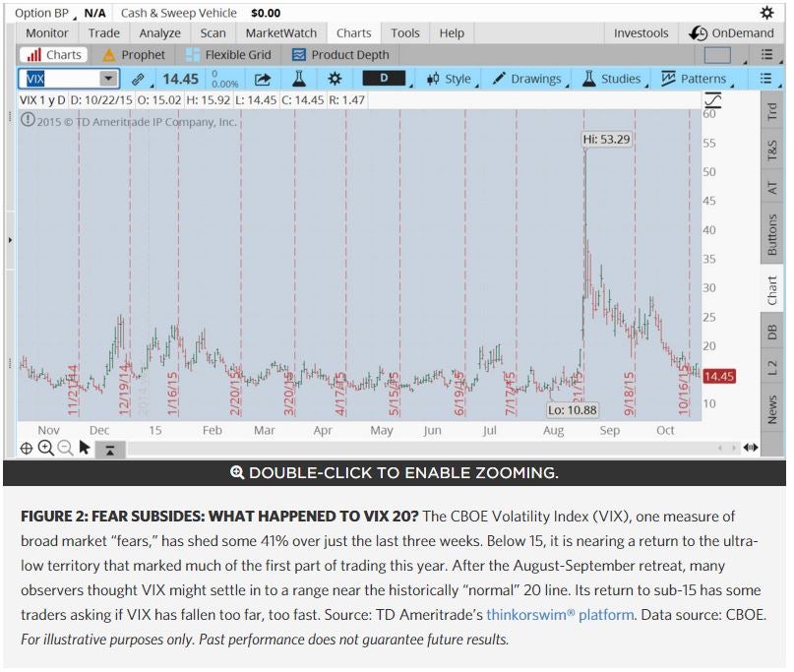Screen dimensions: 794x672
Task: Open the Tools main tab
Action: pos(405,33)
